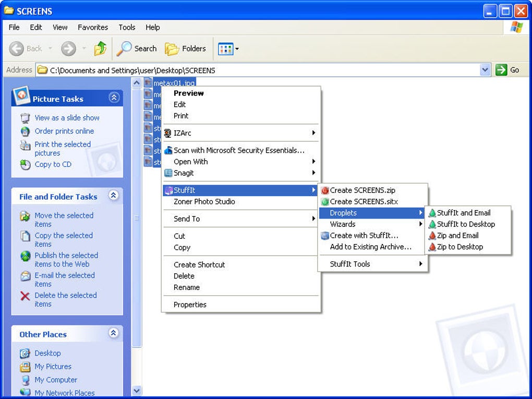Image resolution: width=532 pixels, height=399 pixels.
Task: Select Create SCREENS.sitx
Action: pos(372,201)
